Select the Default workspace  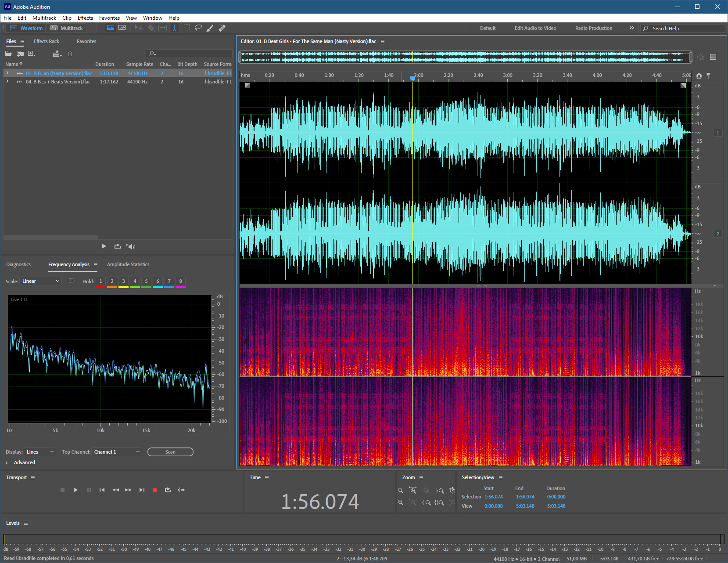tap(488, 28)
